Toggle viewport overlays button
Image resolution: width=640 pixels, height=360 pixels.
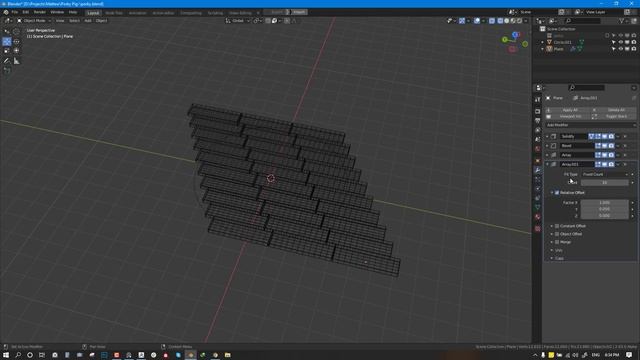pyautogui.click(x=477, y=21)
